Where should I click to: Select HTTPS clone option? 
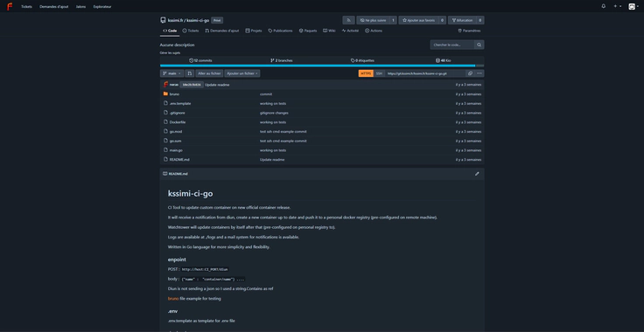pos(366,73)
